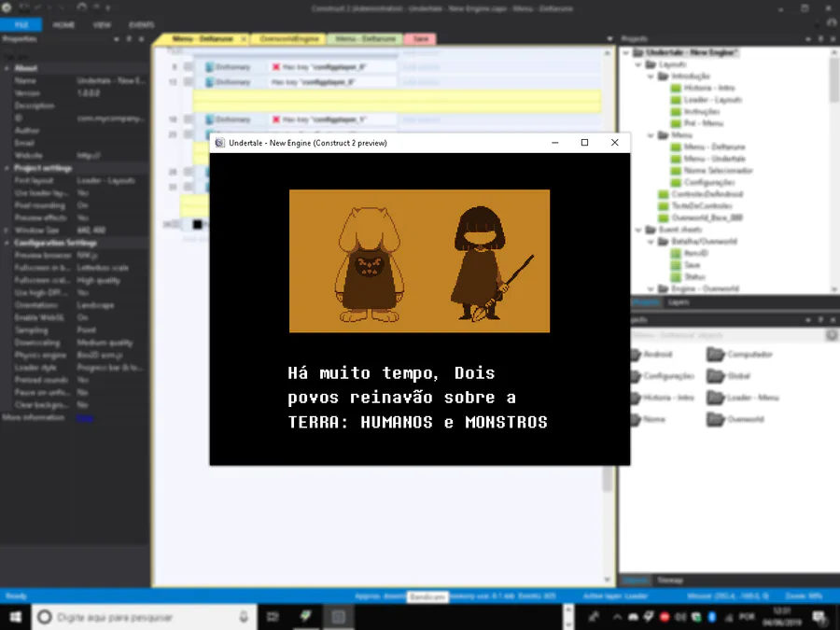Screen dimensions: 840x630
Task: Click the event sheet vertical scrollbar thumb
Action: (x=607, y=479)
